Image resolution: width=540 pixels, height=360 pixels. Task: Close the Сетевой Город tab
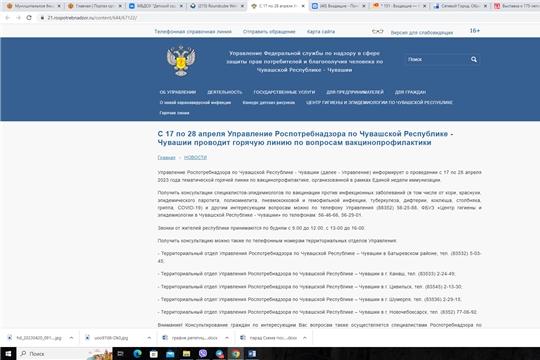[x=485, y=6]
